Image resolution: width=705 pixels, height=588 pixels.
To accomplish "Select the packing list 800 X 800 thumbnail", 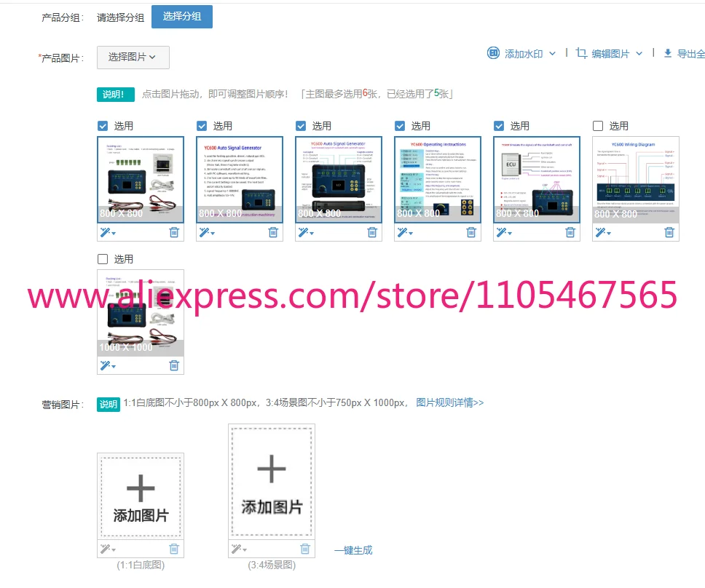I will [x=141, y=180].
